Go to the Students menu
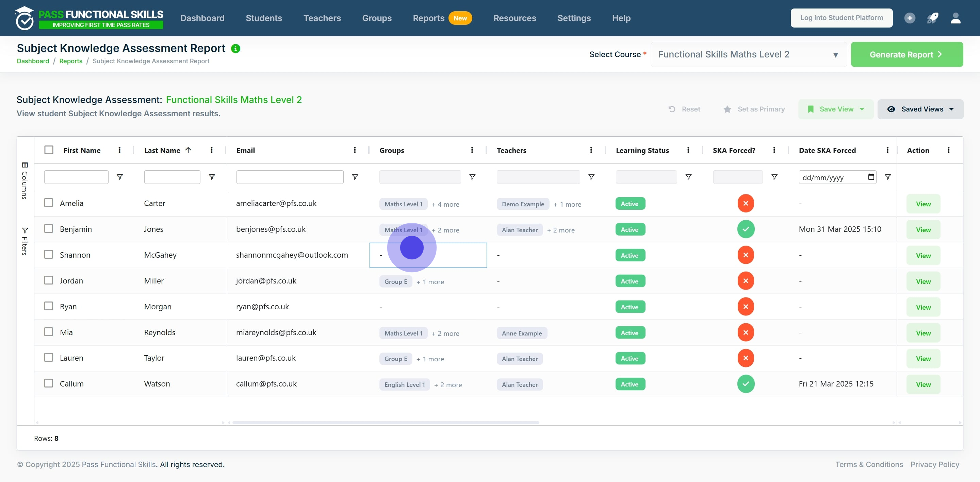Image resolution: width=980 pixels, height=482 pixels. click(x=264, y=18)
